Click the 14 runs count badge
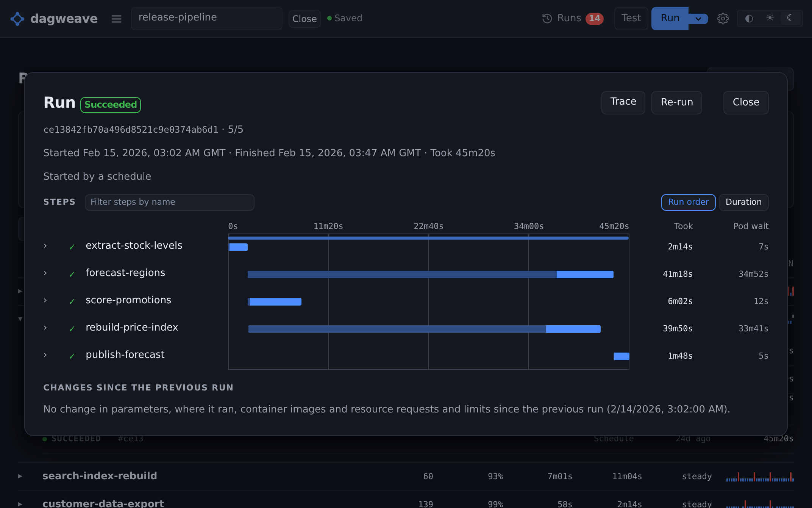The image size is (812, 508). (594, 19)
